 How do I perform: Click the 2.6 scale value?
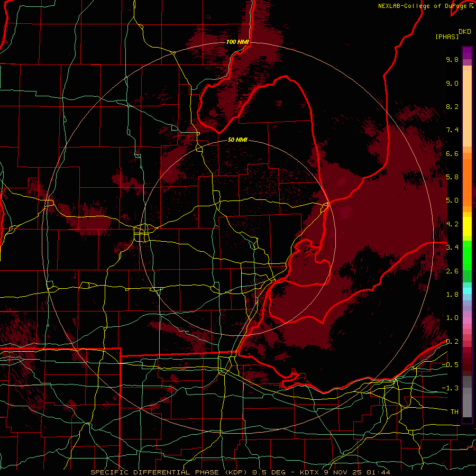coord(452,271)
